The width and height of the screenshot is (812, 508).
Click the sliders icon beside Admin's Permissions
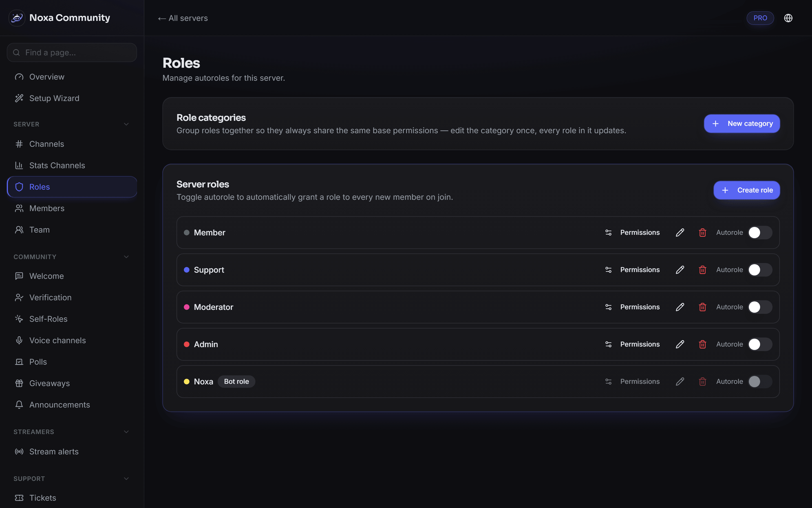click(x=608, y=344)
